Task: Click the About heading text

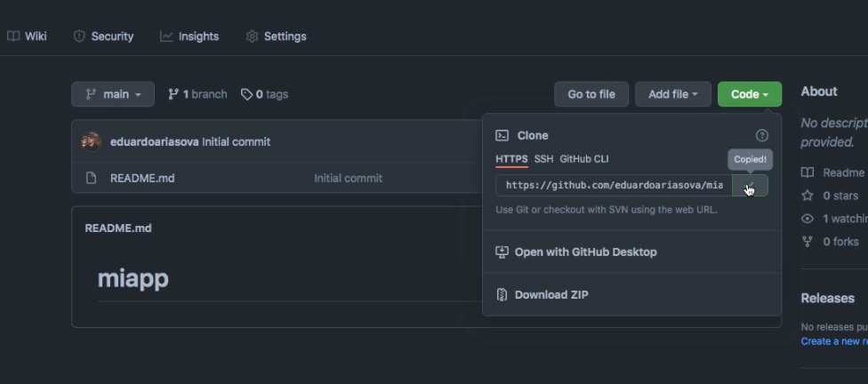Action: 819,92
